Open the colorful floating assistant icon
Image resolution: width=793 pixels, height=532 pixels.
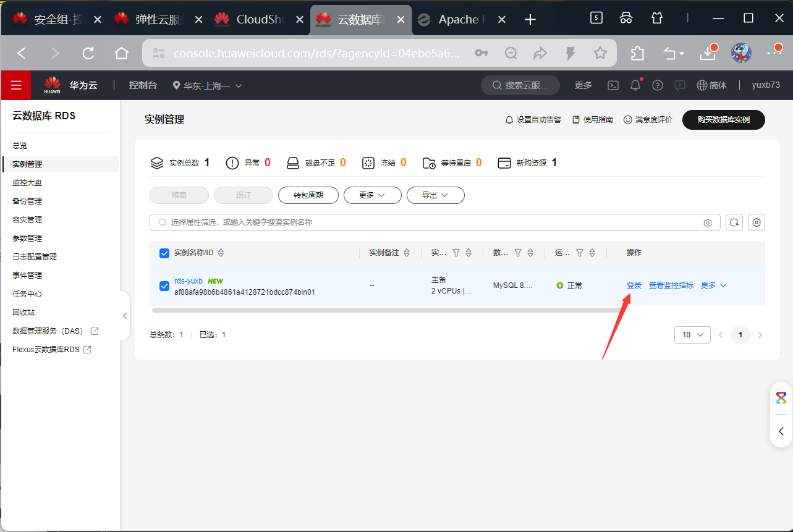pos(781,398)
